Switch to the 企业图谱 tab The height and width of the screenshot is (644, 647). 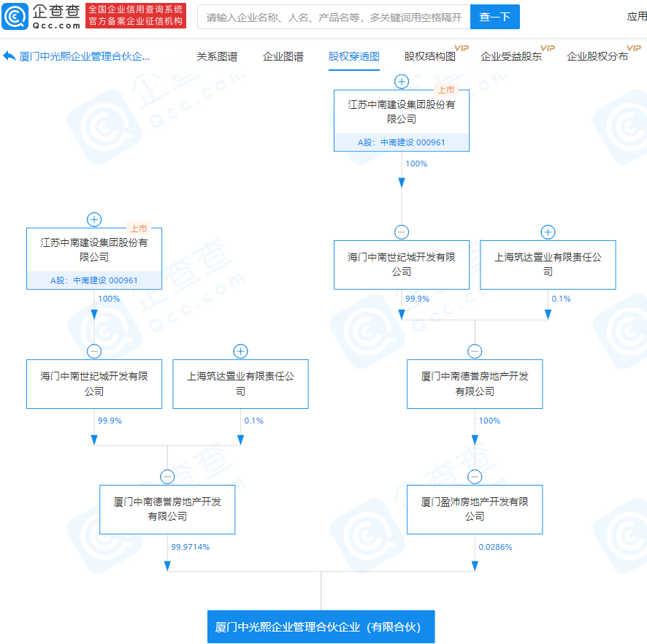tap(283, 56)
